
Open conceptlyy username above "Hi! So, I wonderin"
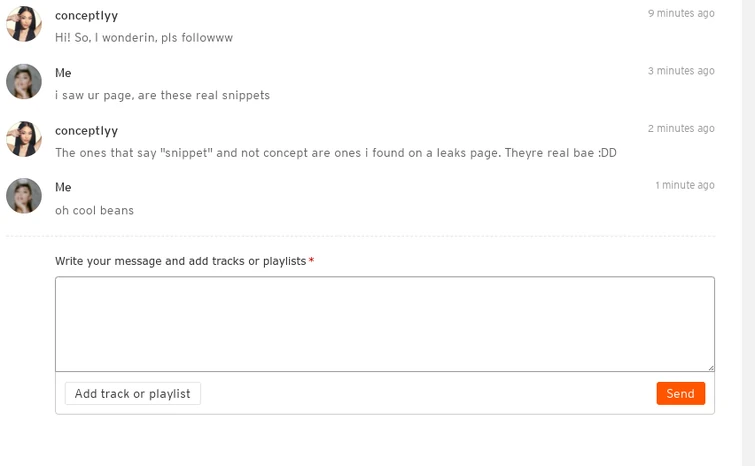pyautogui.click(x=86, y=15)
